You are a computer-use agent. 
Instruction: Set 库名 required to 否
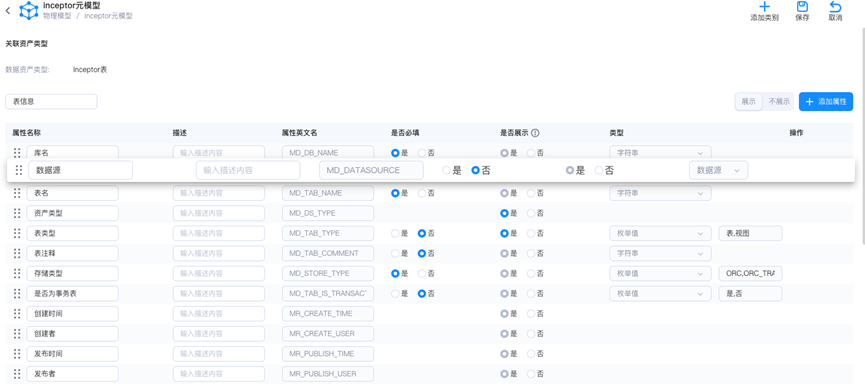(x=422, y=153)
